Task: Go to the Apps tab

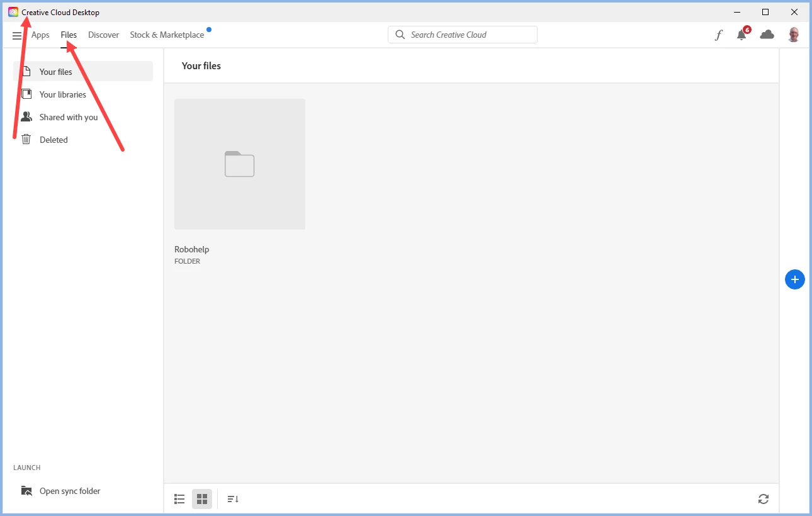Action: click(40, 35)
